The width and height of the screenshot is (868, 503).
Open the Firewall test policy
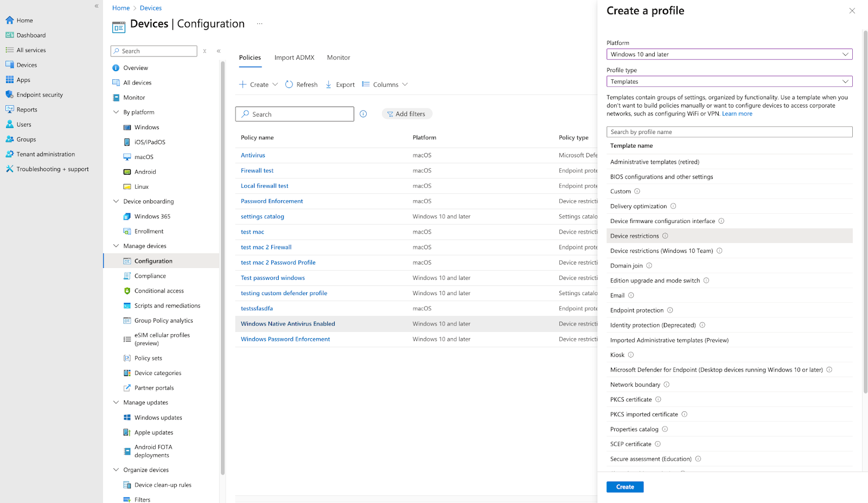tap(257, 170)
